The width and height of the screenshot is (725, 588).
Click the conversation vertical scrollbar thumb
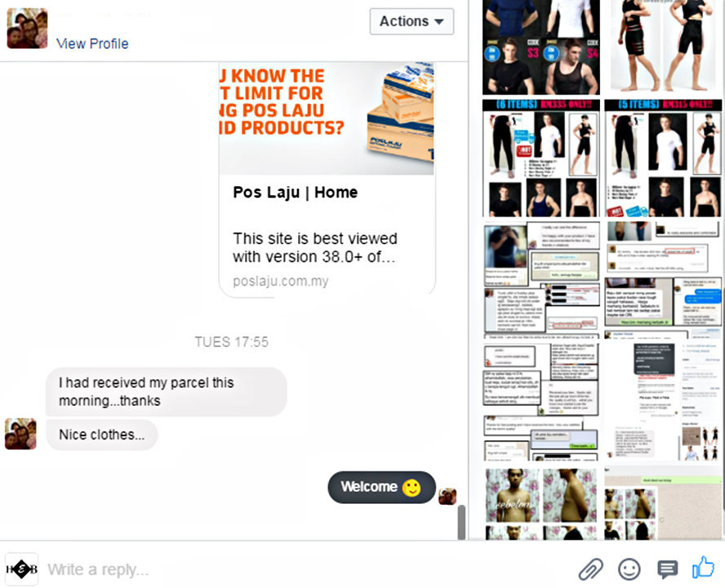461,522
